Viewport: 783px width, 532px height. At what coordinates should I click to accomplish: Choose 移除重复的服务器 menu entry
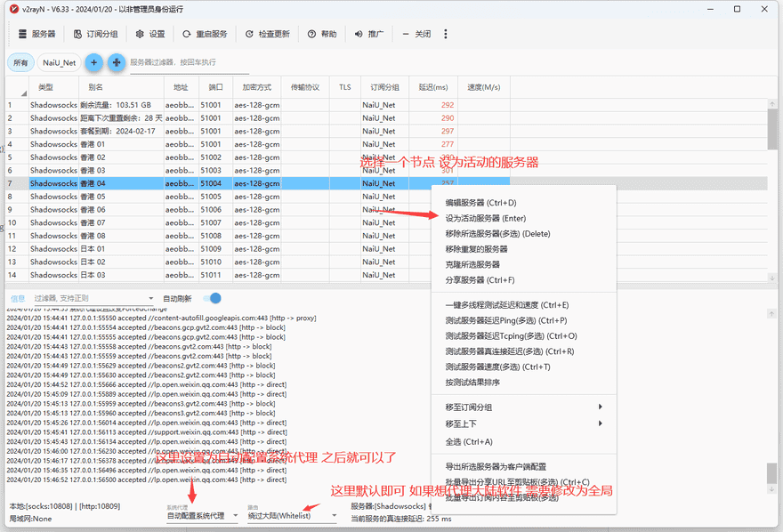tap(524, 249)
